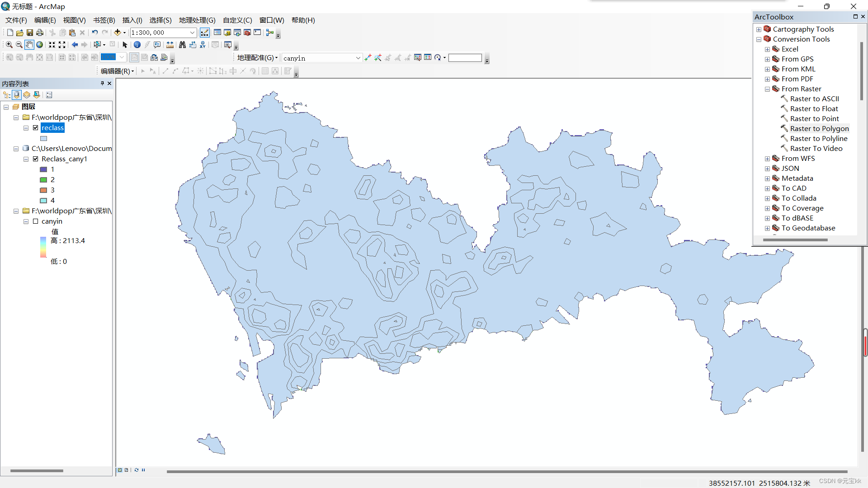Image resolution: width=868 pixels, height=488 pixels.
Task: Expand the Cartography Tools toolbox
Action: tap(759, 29)
